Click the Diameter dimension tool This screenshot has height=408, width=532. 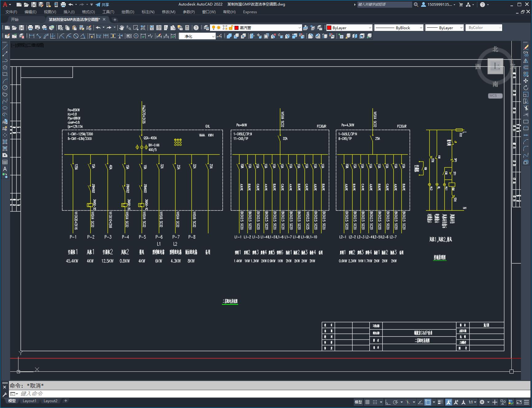76,36
